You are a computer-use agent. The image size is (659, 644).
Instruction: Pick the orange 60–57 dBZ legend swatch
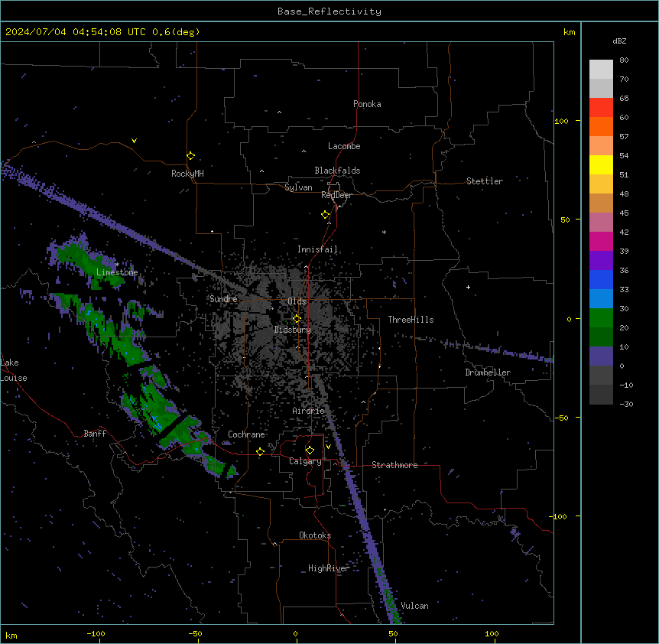point(601,126)
